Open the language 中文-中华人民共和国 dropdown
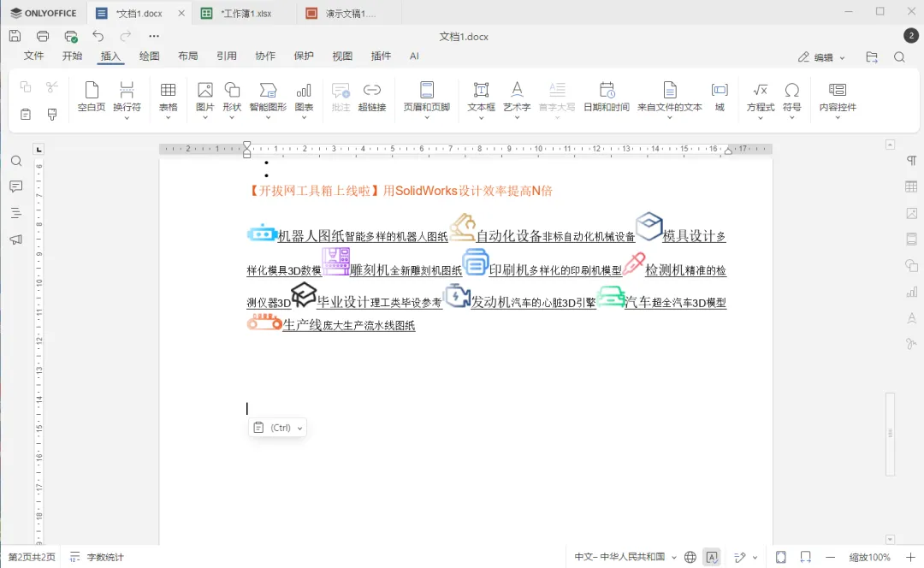Viewport: 924px width, 568px height. pyautogui.click(x=625, y=557)
